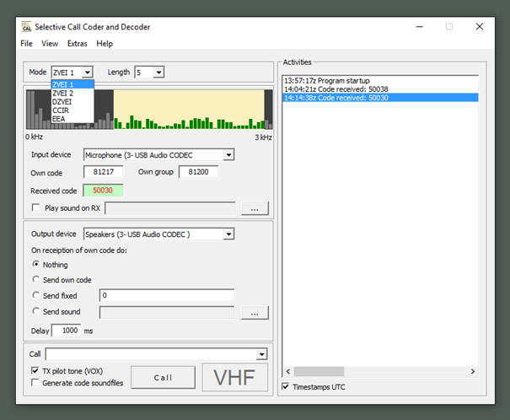Open the Input device dropdown
The width and height of the screenshot is (510, 420).
tap(228, 155)
